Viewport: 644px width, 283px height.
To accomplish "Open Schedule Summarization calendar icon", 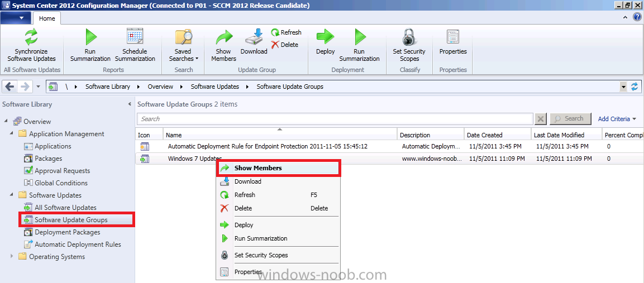I will click(135, 36).
